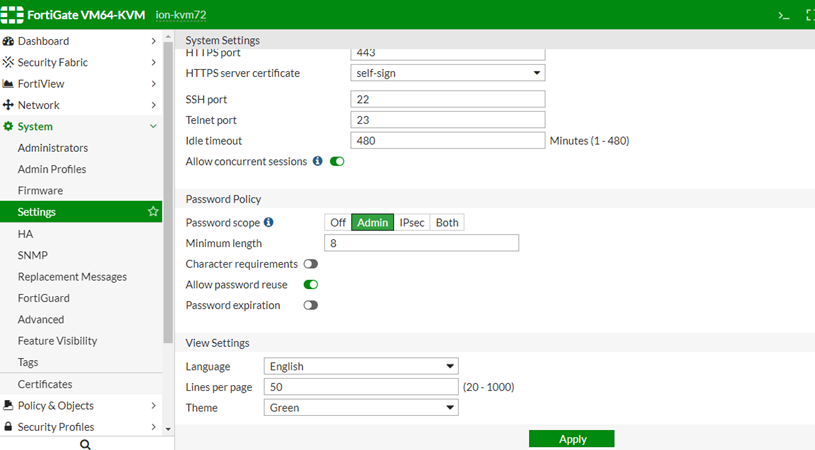This screenshot has width=815, height=450.
Task: Set Password scope to Both
Action: point(447,222)
